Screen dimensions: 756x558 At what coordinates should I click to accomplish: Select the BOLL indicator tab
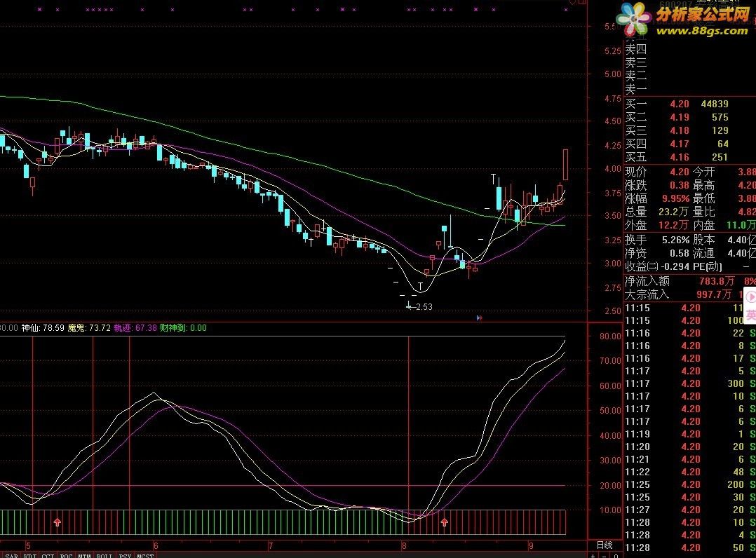coord(104,556)
